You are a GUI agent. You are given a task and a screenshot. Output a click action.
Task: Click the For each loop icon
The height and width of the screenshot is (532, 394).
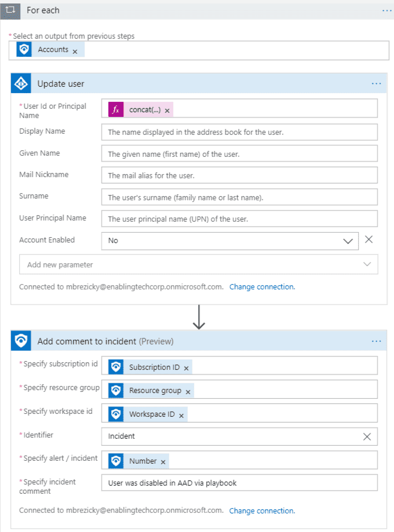pyautogui.click(x=10, y=10)
